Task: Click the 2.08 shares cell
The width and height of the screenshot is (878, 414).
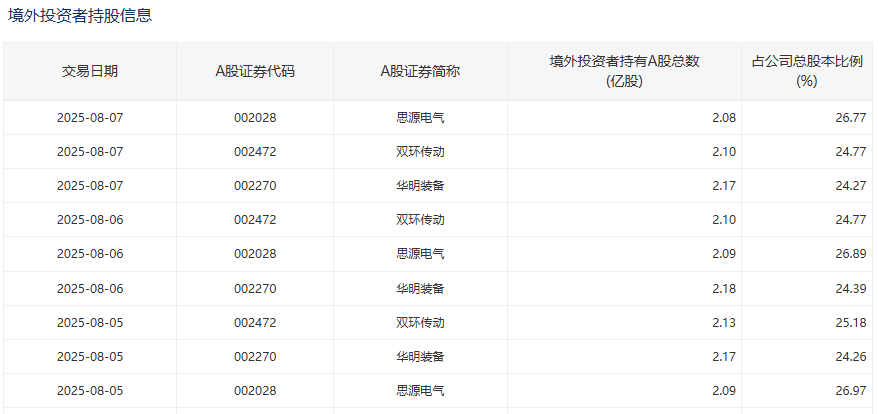Action: pyautogui.click(x=724, y=118)
